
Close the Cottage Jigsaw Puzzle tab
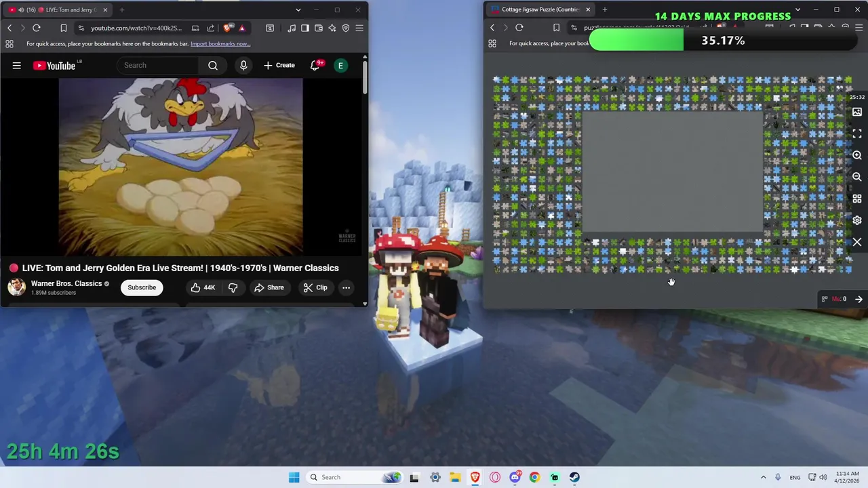[x=588, y=9]
